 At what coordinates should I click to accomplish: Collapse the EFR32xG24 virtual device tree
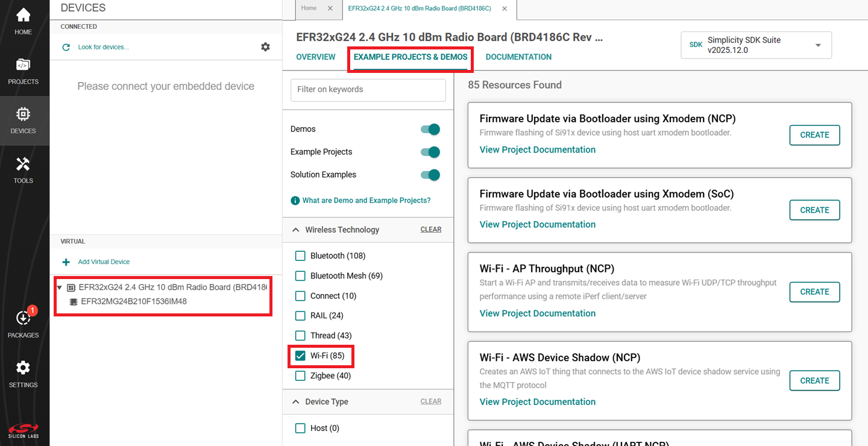[x=59, y=287]
